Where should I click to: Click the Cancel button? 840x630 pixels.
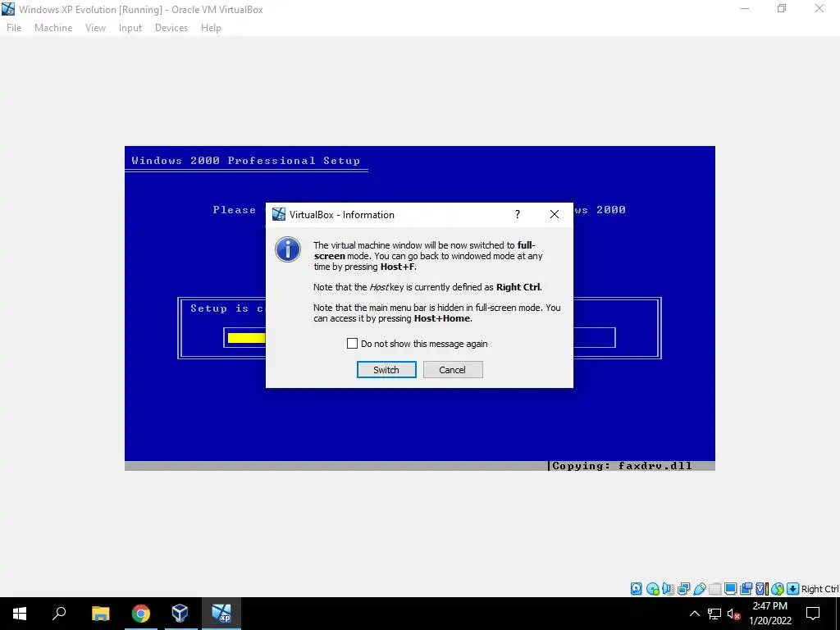[453, 370]
